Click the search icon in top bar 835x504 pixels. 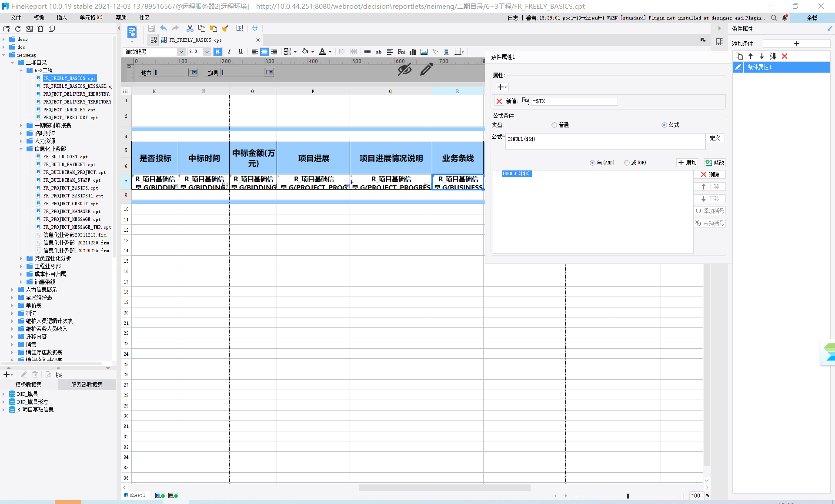coord(774,18)
